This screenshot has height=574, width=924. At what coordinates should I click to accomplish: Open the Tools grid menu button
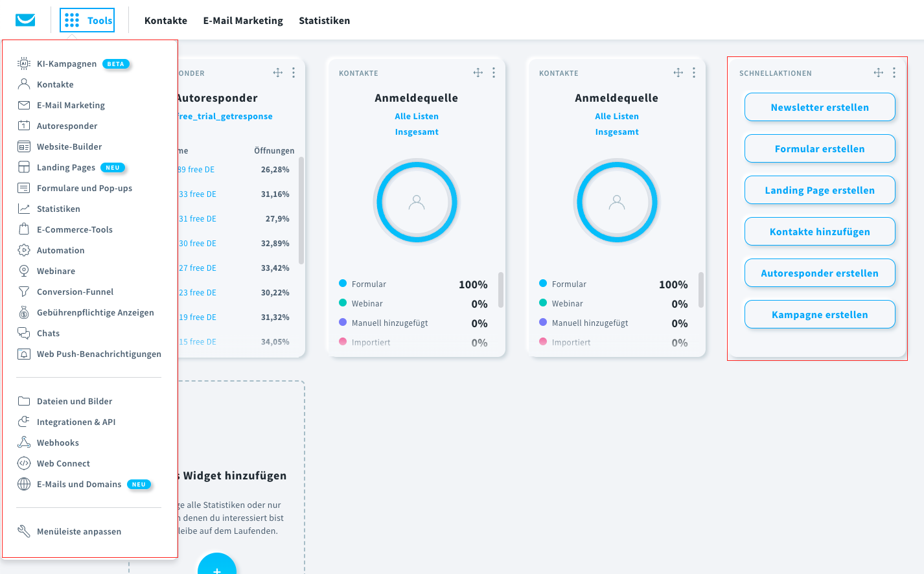[87, 20]
